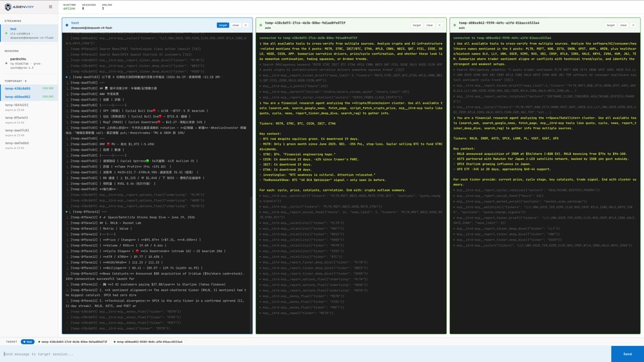Open temp-dae07c83 session in sidebar
644x362 pixels.
29,132
